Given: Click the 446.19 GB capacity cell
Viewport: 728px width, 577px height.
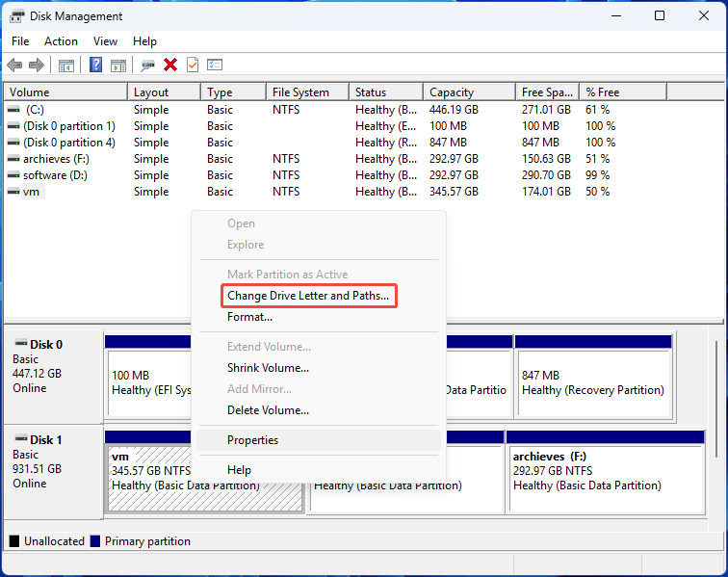Looking at the screenshot, I should coord(454,110).
